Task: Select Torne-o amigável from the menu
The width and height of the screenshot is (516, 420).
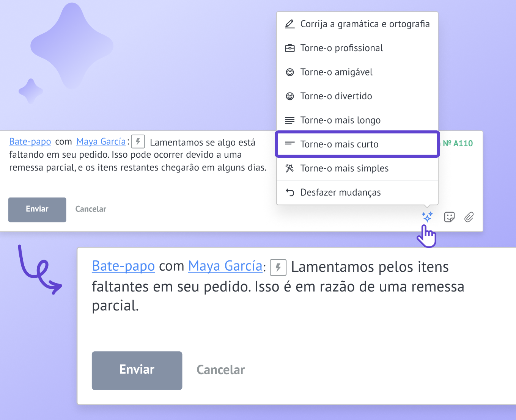Action: tap(357, 72)
